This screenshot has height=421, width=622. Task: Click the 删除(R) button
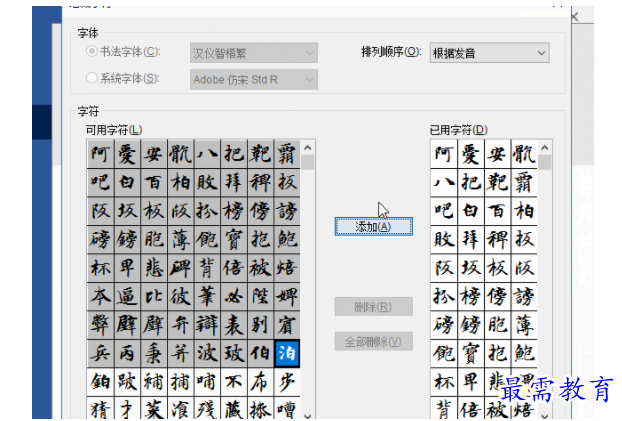coord(374,306)
